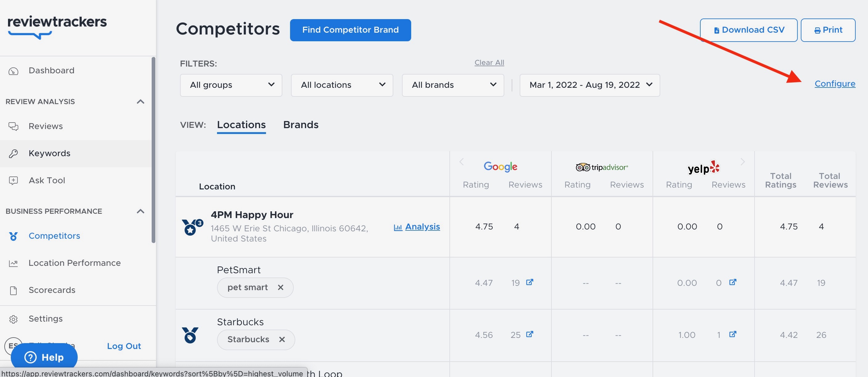
Task: Click the Clear All filters link
Action: pyautogui.click(x=489, y=63)
